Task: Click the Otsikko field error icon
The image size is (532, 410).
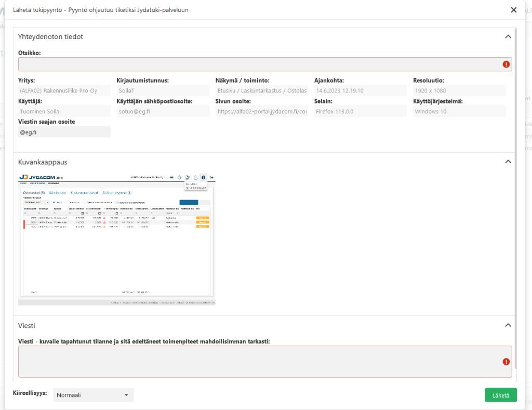Action: coord(506,64)
